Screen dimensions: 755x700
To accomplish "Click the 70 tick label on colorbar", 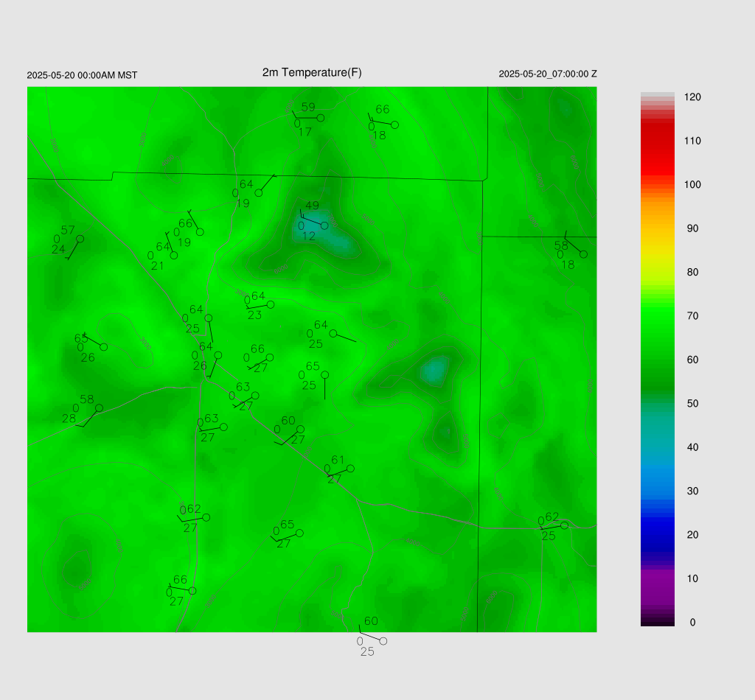I will pos(692,316).
